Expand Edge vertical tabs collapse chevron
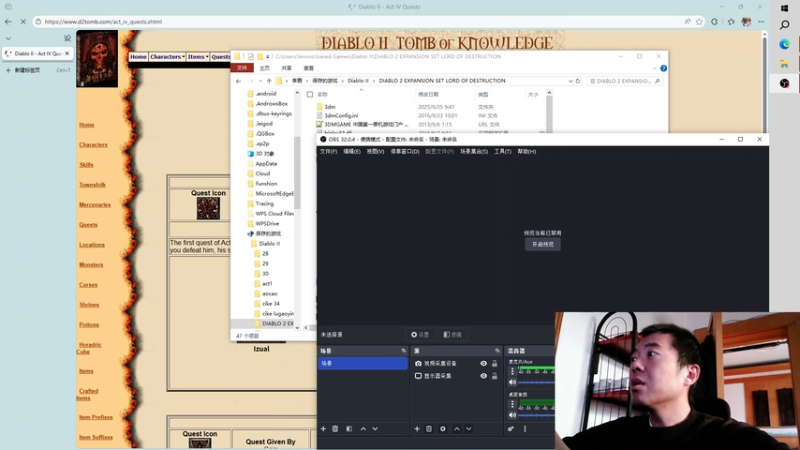 [8, 38]
